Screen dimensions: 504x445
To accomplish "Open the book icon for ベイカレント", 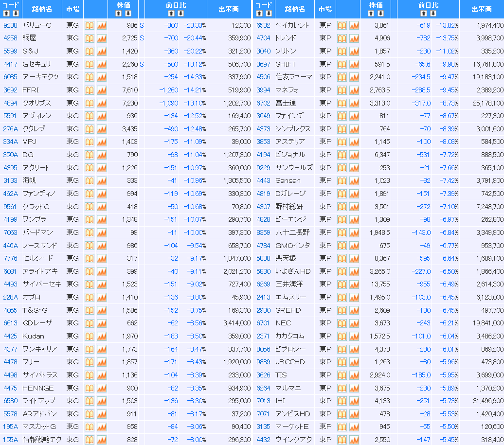I will click(x=342, y=25).
